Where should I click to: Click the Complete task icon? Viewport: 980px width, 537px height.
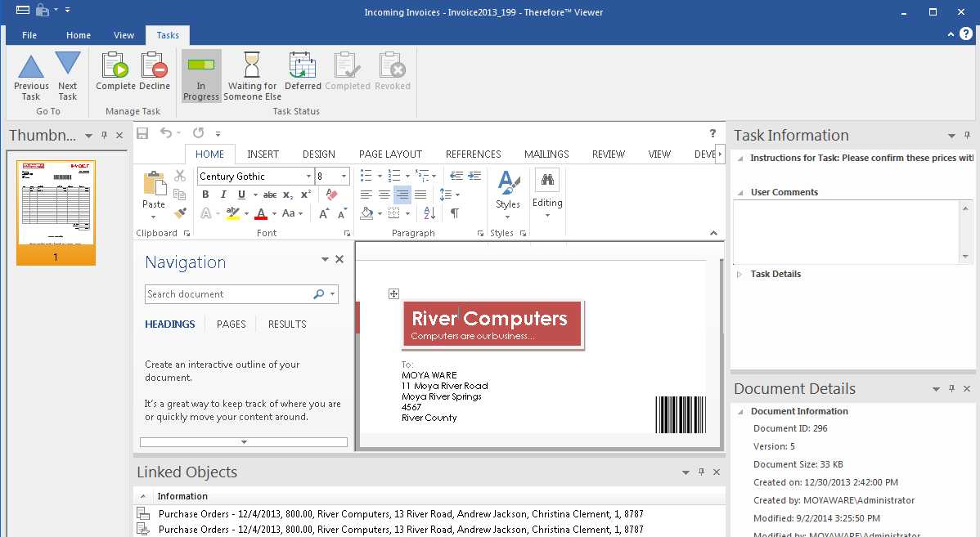point(115,66)
